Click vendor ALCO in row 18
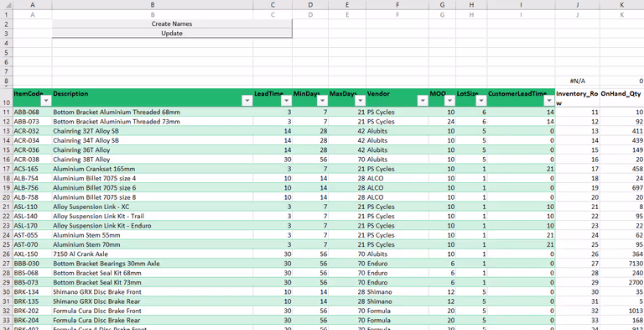Viewport: 644px width, 330px height. 397,178
